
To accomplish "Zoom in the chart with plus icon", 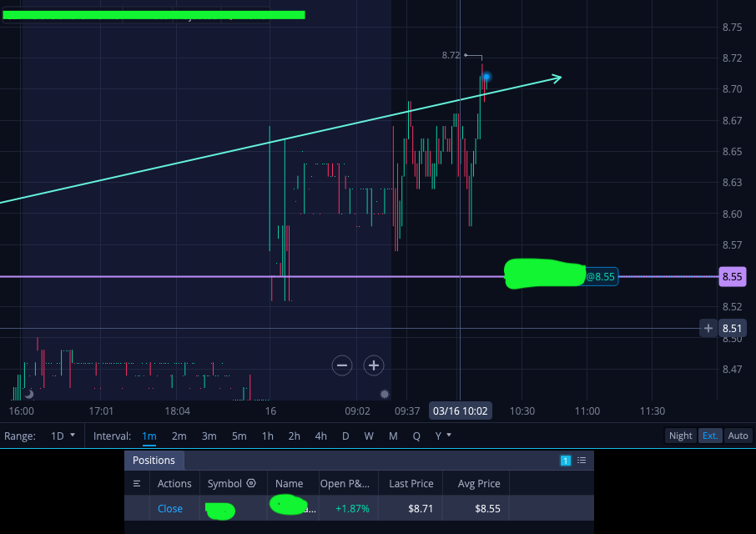I will (x=374, y=365).
